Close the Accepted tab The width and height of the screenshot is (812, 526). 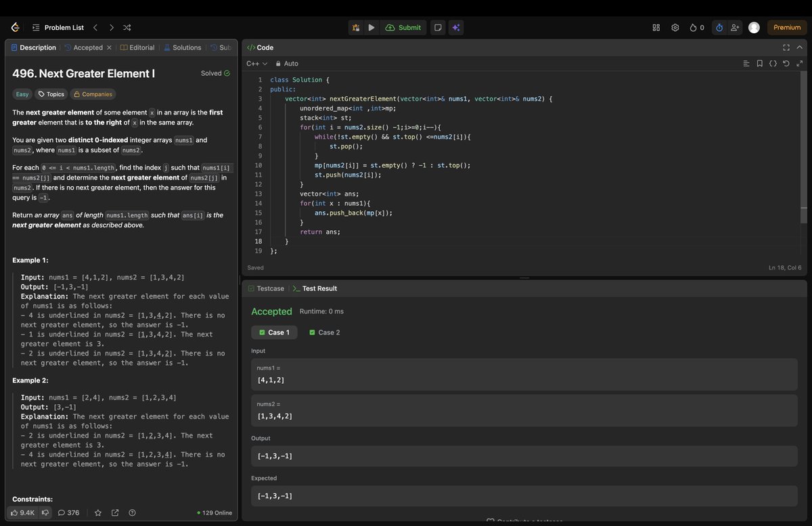(x=109, y=47)
